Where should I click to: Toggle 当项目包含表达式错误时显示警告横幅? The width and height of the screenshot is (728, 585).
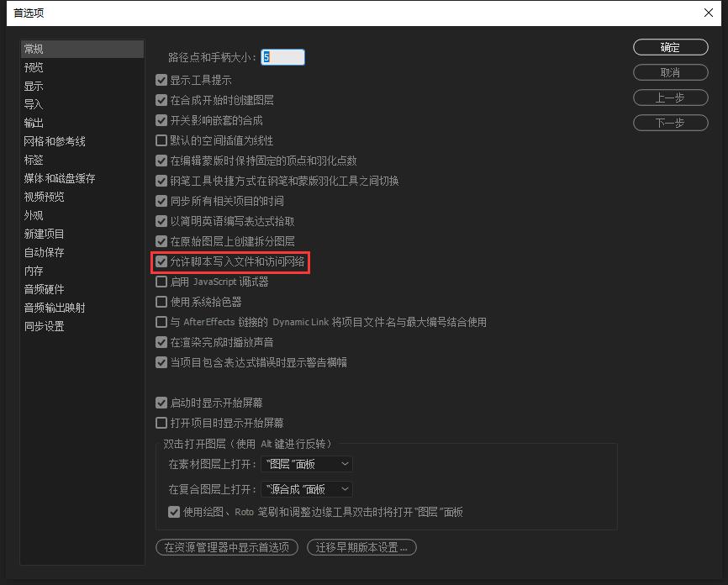pyautogui.click(x=161, y=362)
